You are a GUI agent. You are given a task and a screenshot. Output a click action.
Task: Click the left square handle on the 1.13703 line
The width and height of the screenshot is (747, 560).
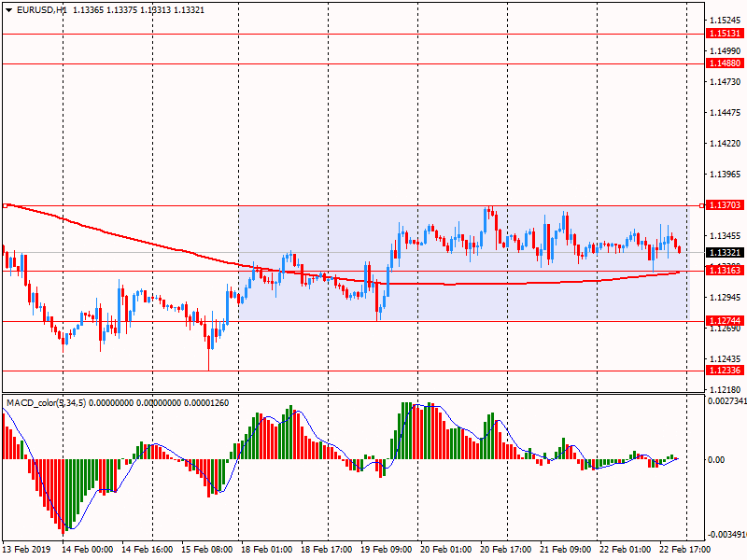[x=5, y=205]
